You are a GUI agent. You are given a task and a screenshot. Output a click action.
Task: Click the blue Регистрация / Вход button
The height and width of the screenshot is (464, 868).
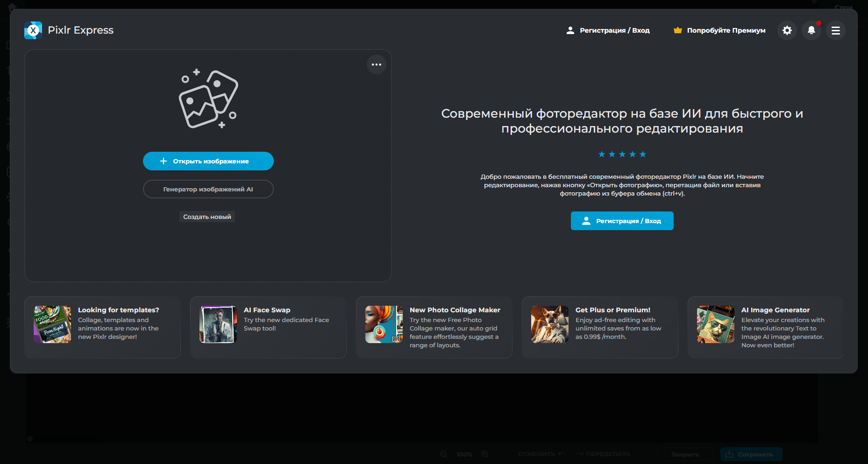[x=622, y=221]
